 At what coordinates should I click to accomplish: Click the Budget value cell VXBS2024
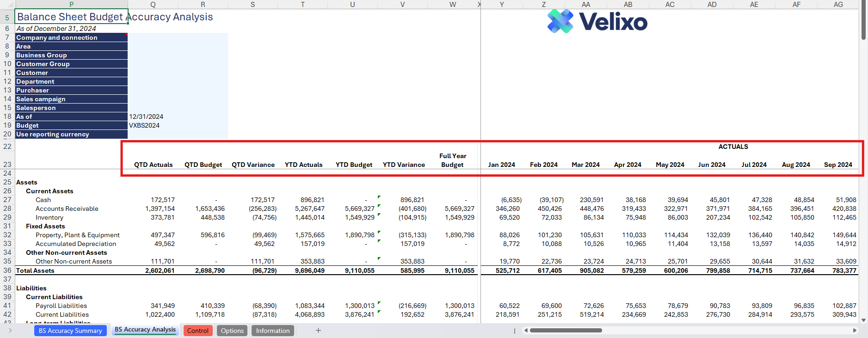tap(144, 126)
